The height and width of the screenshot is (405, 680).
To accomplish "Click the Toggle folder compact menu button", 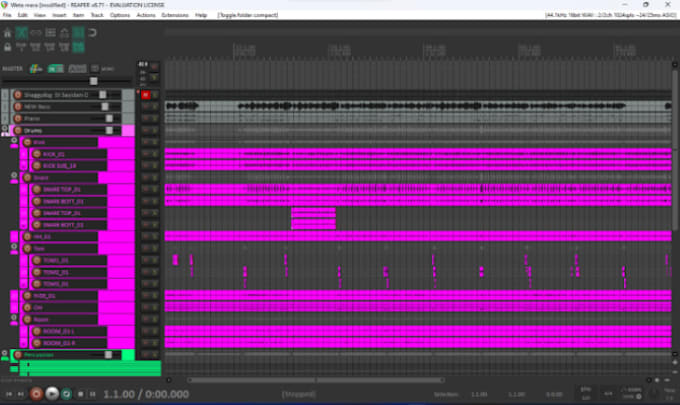I will click(248, 15).
